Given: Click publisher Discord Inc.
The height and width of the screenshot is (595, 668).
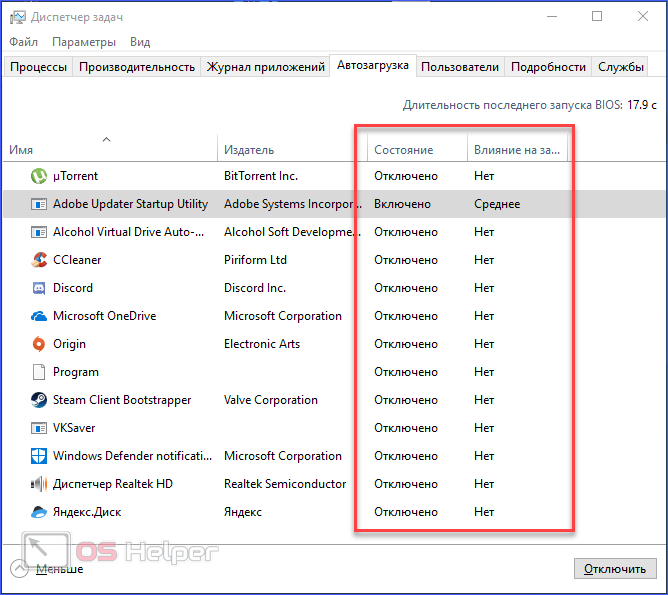Looking at the screenshot, I should (x=255, y=288).
